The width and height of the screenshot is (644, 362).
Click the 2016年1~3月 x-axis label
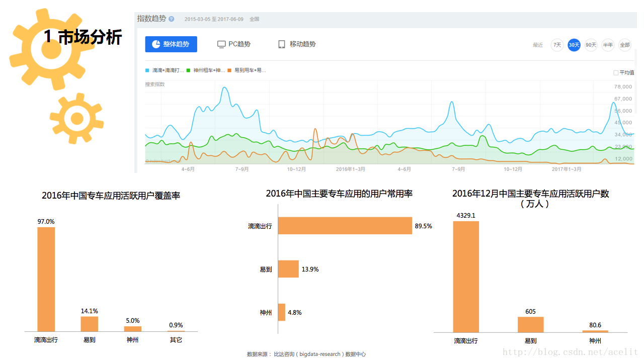click(351, 169)
